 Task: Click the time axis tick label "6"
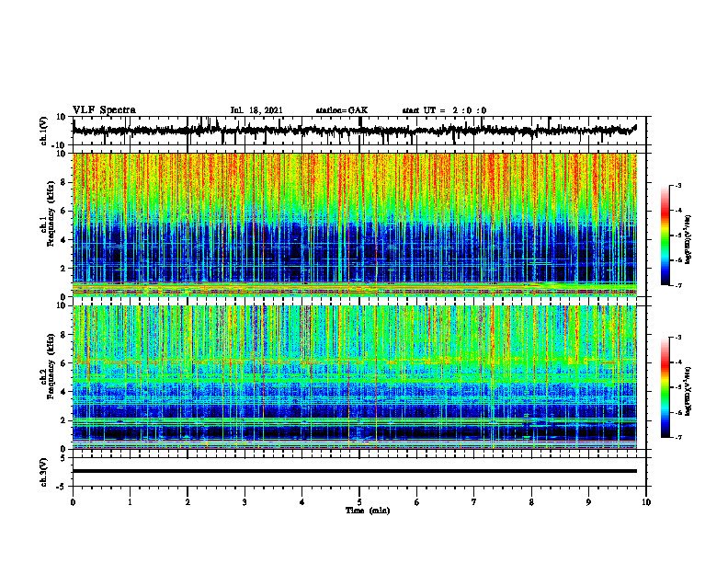pyautogui.click(x=417, y=502)
